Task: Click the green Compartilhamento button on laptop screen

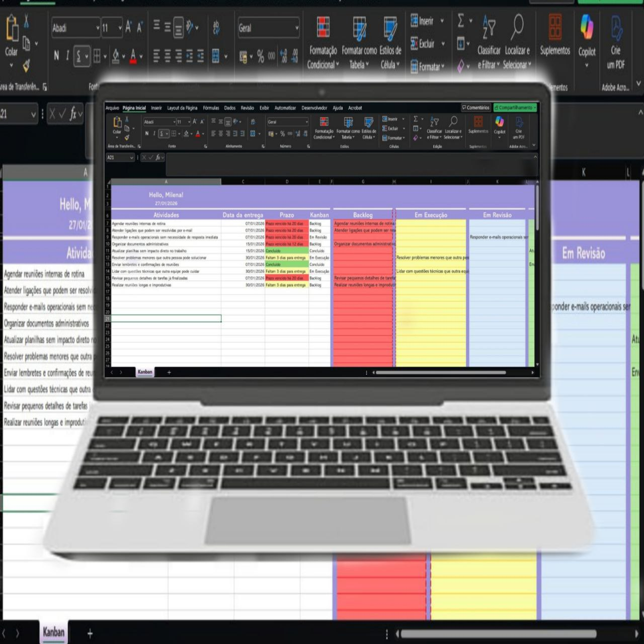Action: 515,108
